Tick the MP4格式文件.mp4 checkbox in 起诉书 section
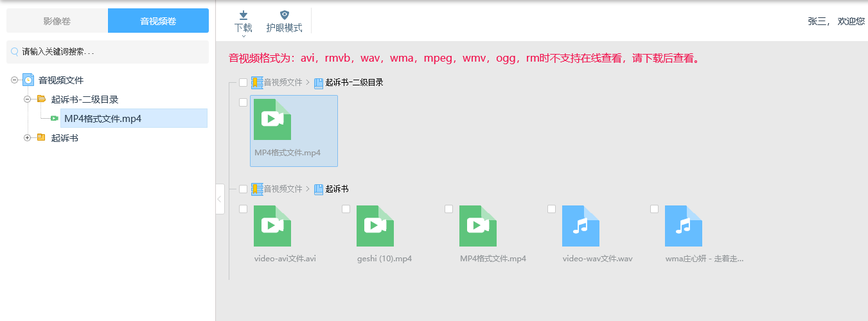The width and height of the screenshot is (868, 321). (448, 209)
